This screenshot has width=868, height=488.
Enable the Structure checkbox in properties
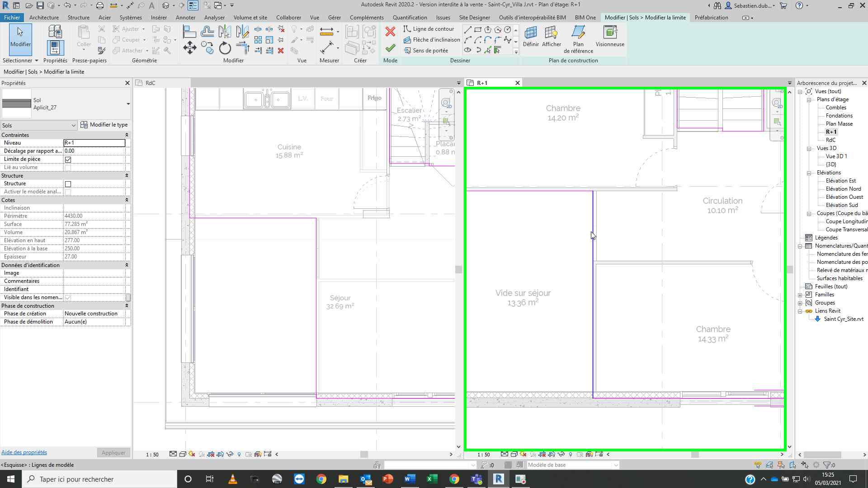tap(68, 183)
